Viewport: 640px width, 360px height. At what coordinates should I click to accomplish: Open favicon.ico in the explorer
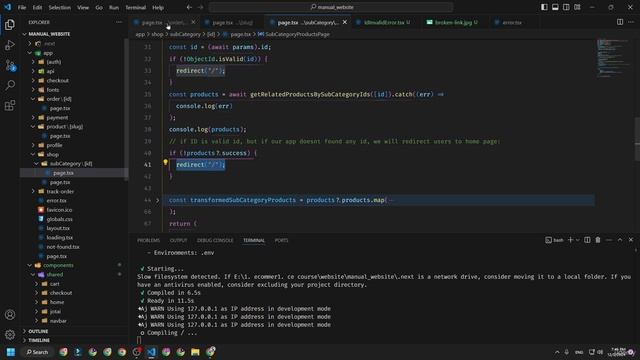(59, 210)
